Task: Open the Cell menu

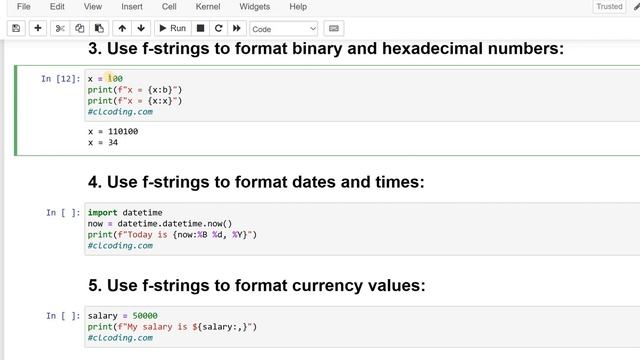Action: tap(169, 7)
